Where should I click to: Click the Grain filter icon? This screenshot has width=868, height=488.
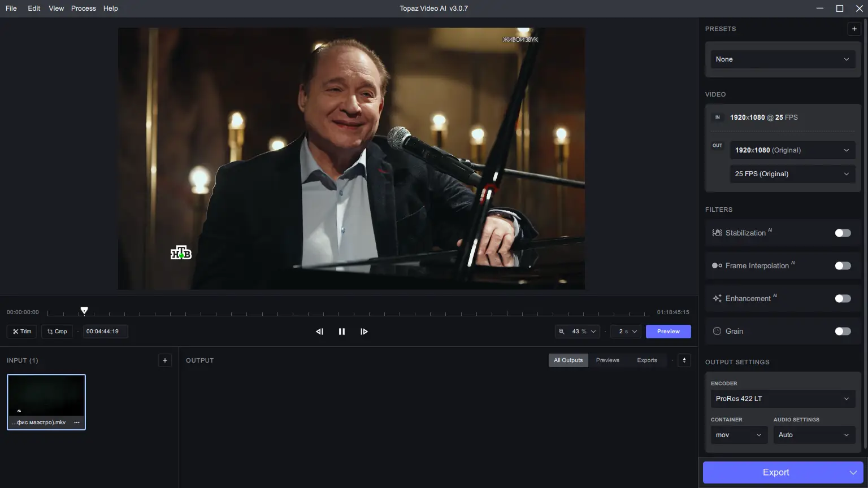coord(717,331)
